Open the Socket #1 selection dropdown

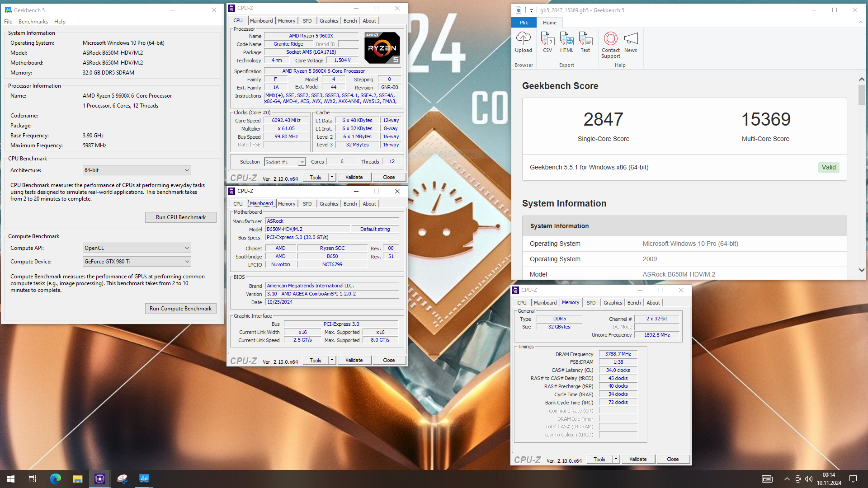[285, 162]
